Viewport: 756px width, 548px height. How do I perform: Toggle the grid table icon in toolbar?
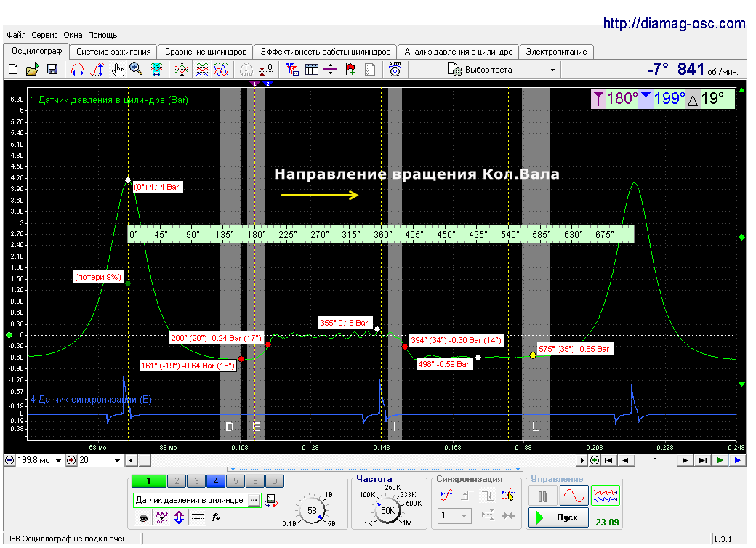[x=311, y=69]
